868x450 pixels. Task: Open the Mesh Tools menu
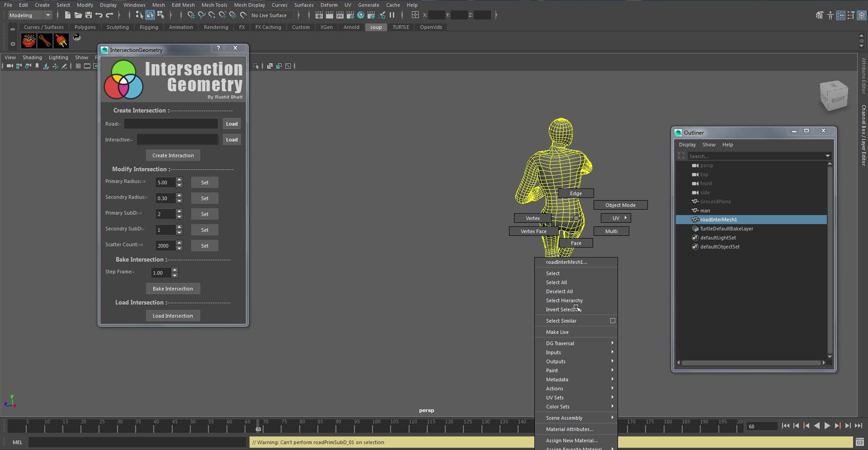pos(214,5)
